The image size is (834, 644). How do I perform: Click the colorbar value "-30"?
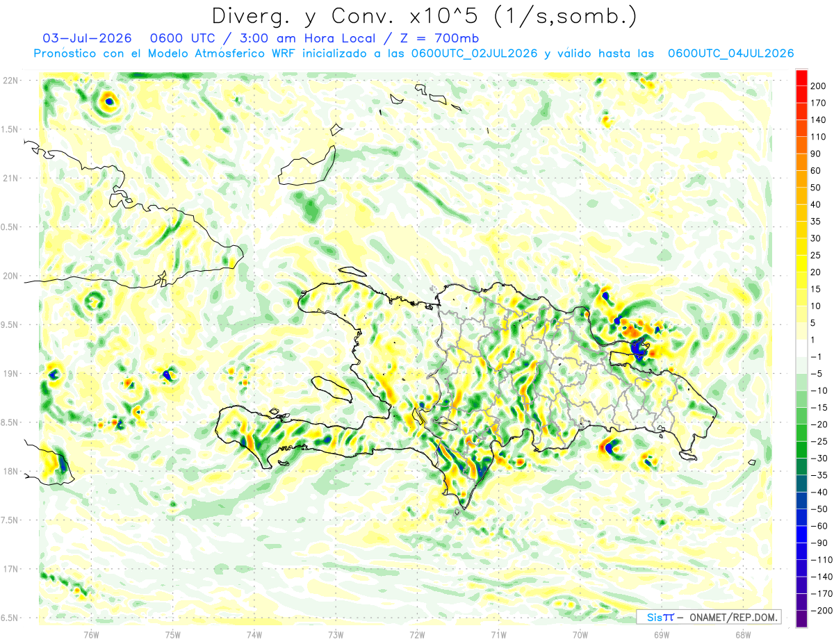[x=821, y=459]
